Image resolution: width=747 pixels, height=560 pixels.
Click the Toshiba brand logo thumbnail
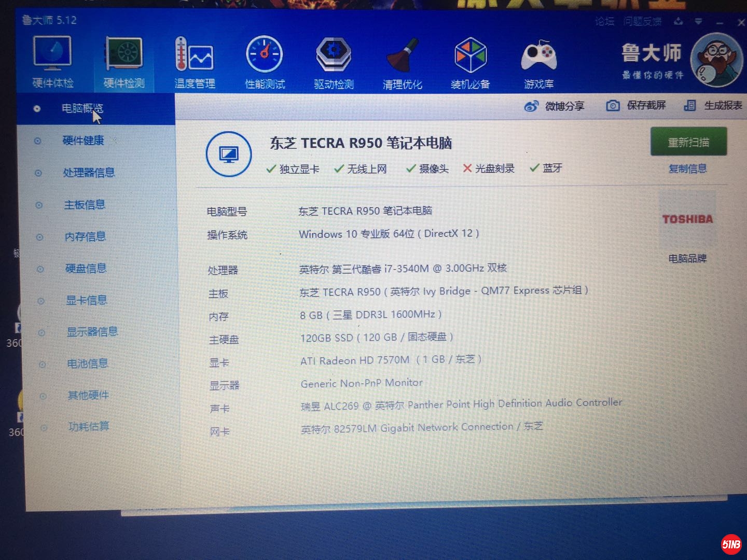(687, 219)
